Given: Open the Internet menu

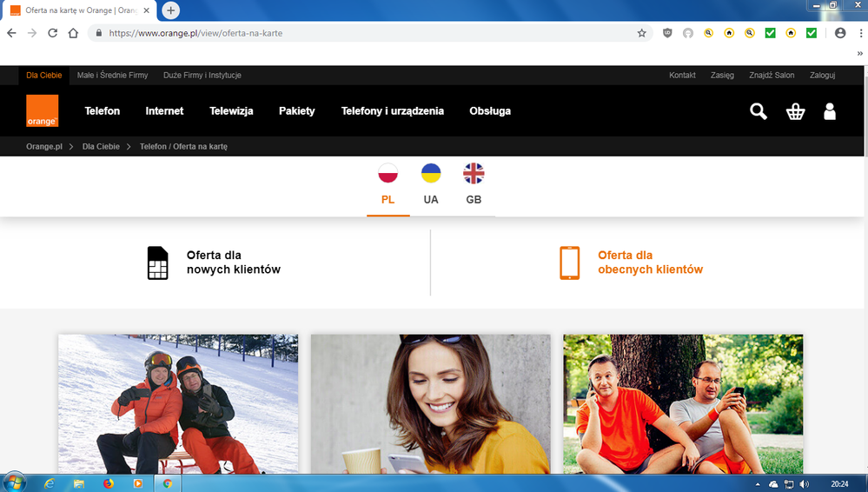Looking at the screenshot, I should (164, 110).
